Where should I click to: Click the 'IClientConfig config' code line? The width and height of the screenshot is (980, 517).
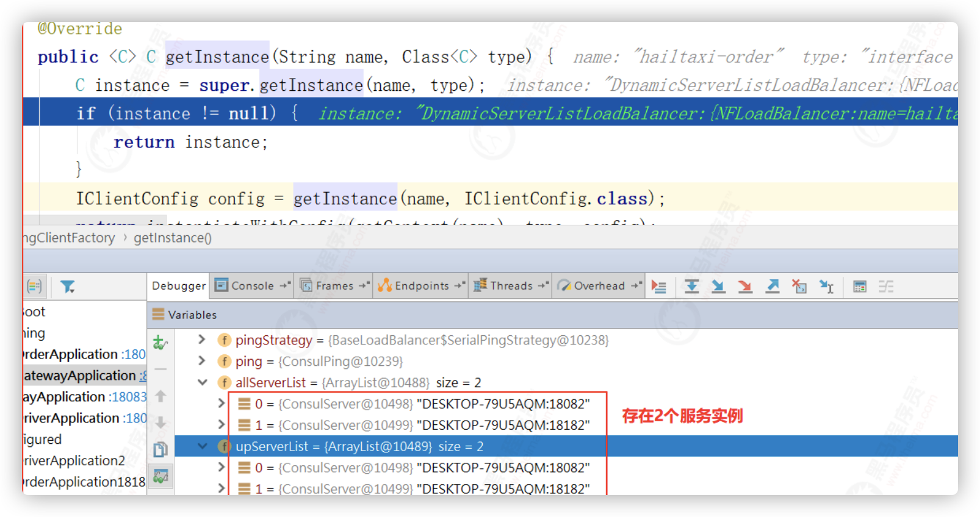click(x=490, y=199)
